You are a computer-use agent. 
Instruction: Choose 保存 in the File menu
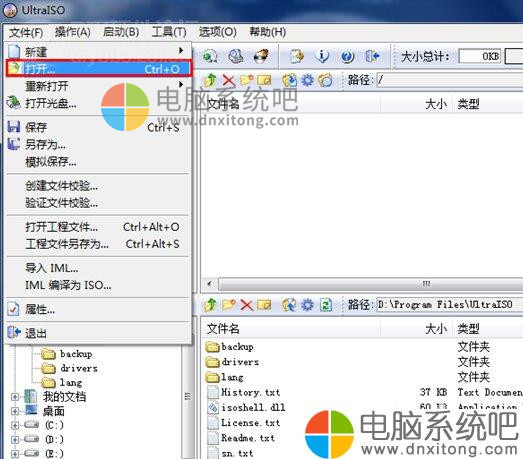click(x=98, y=127)
